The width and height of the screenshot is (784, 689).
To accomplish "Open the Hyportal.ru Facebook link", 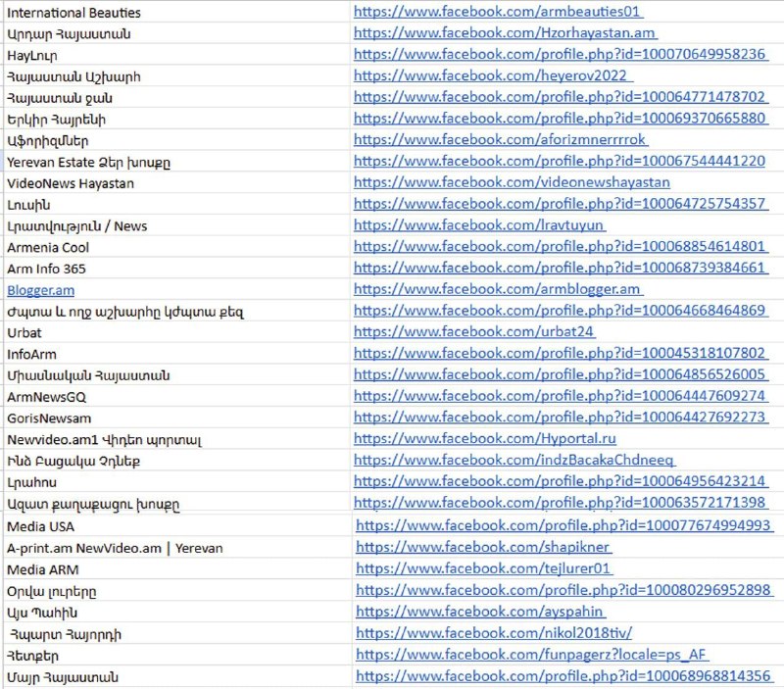I will 484,438.
